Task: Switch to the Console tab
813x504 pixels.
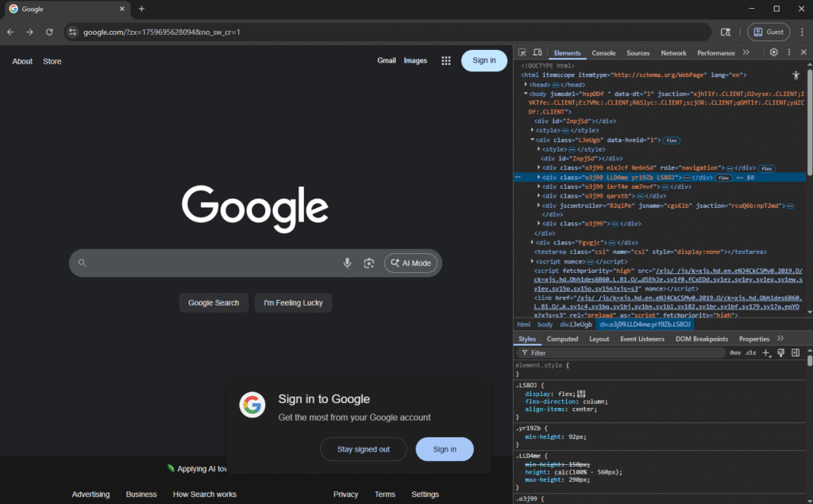Action: click(603, 52)
